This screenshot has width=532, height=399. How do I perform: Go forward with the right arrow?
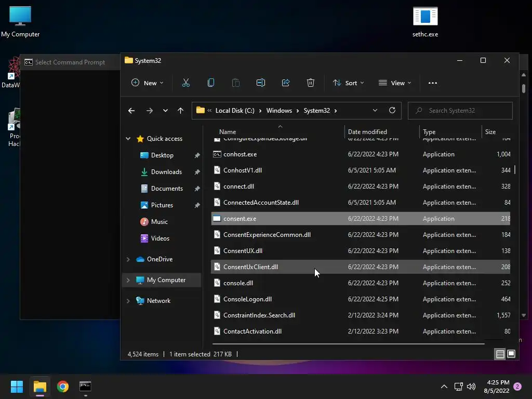click(149, 111)
